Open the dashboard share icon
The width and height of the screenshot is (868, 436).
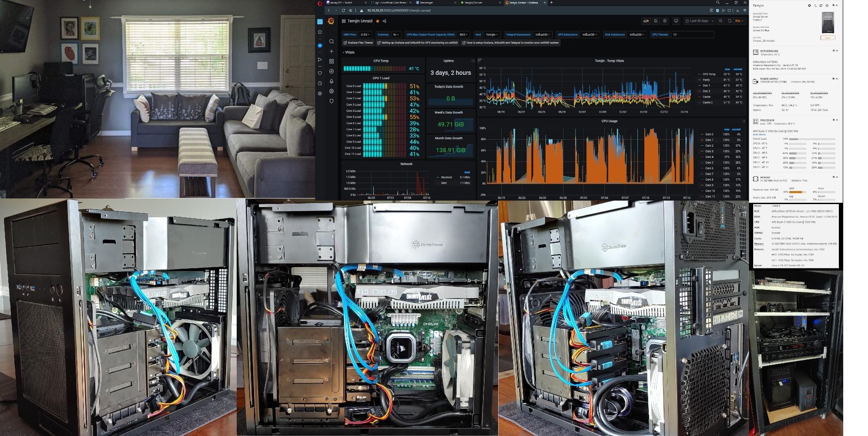point(384,21)
